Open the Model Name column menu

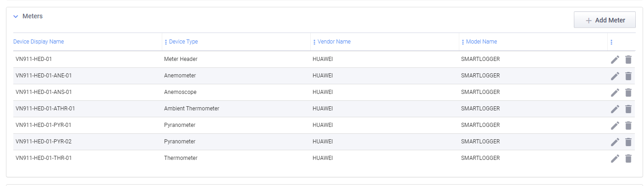(x=462, y=42)
